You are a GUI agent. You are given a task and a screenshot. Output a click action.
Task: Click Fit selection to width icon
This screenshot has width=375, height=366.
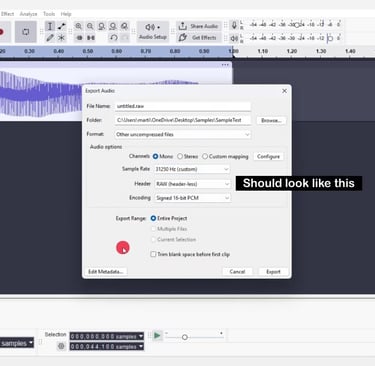coord(102,26)
